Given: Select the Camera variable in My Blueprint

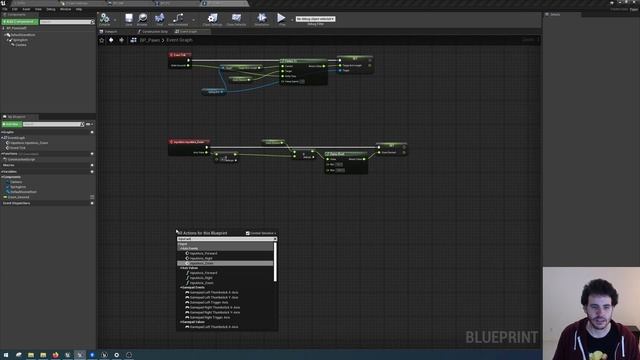Looking at the screenshot, I should tap(16, 182).
